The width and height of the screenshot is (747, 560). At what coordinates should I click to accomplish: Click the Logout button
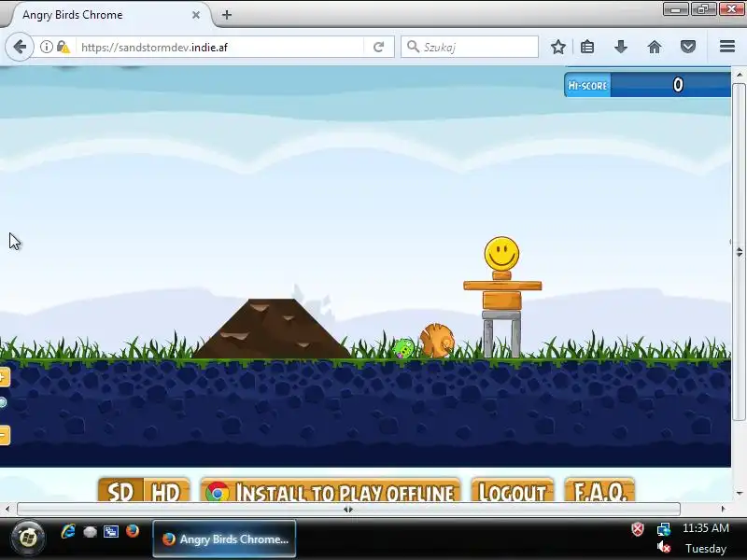point(512,491)
